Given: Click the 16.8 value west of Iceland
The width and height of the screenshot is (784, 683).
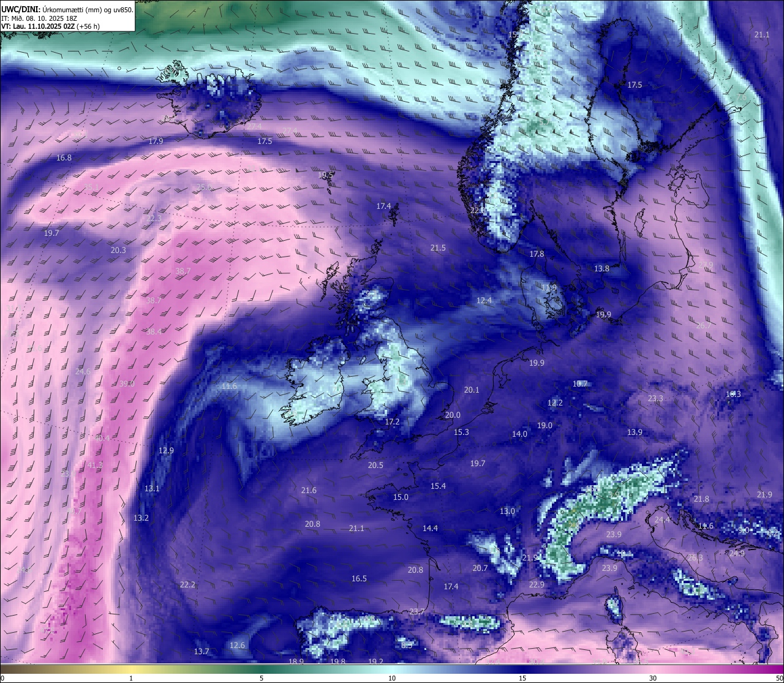Looking at the screenshot, I should tap(64, 157).
